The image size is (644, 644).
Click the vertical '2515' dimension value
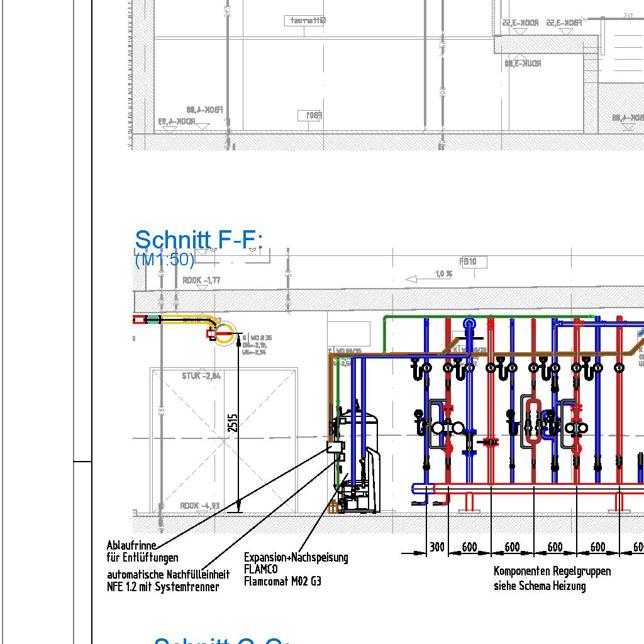(233, 423)
